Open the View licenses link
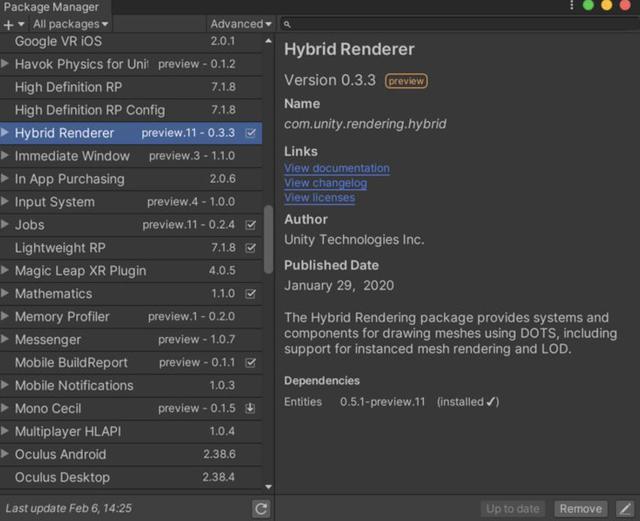Image resolution: width=640 pixels, height=521 pixels. pyautogui.click(x=320, y=198)
